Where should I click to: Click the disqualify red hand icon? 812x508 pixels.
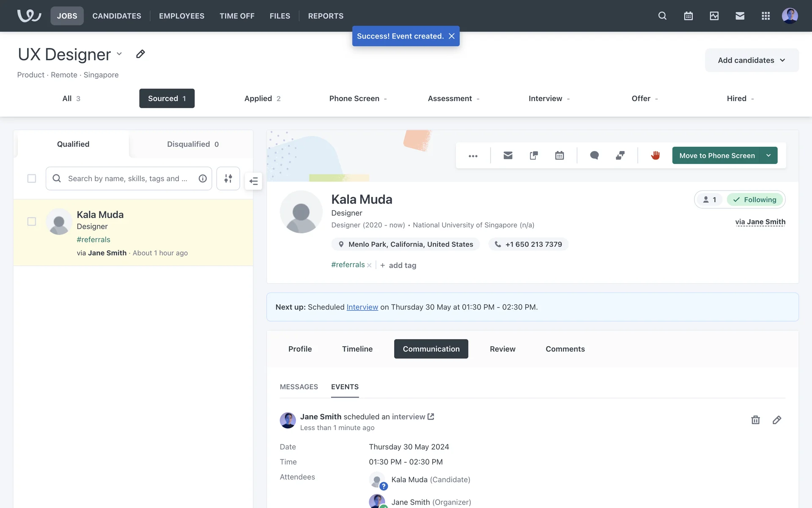(655, 155)
